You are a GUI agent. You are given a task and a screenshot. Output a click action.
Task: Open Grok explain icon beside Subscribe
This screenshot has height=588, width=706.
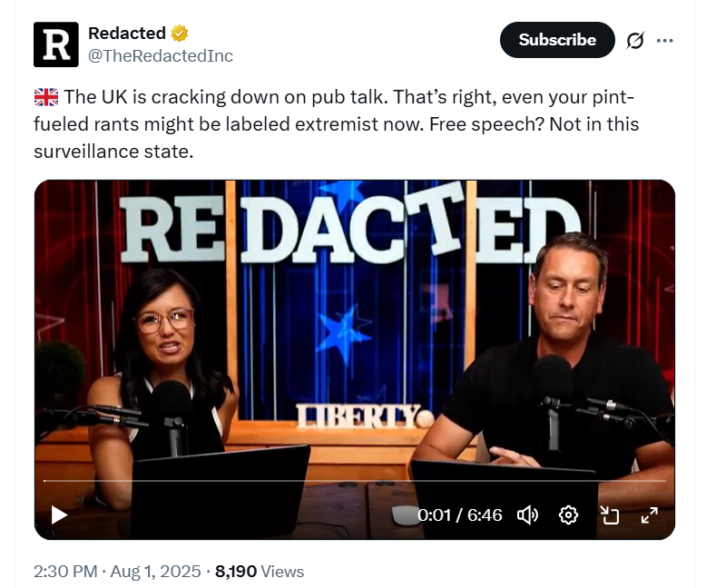click(x=635, y=41)
